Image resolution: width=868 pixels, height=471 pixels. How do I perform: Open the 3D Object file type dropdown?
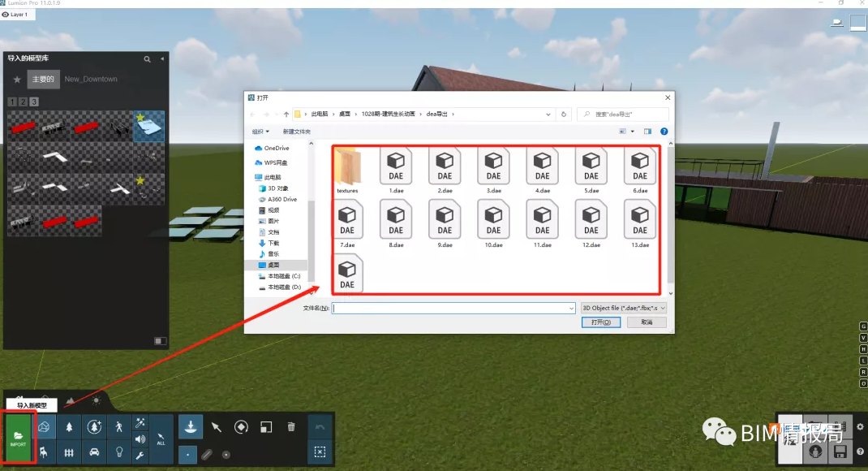[x=623, y=308]
